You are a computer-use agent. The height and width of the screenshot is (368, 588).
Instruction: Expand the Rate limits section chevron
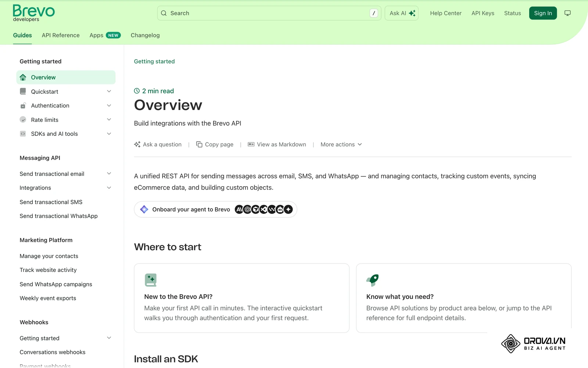tap(109, 120)
